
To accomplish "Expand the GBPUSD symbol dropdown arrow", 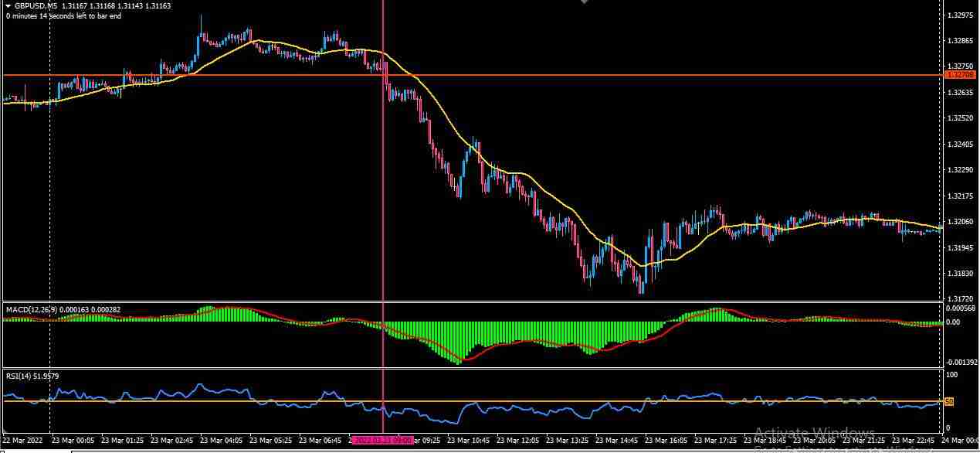I will click(6, 5).
